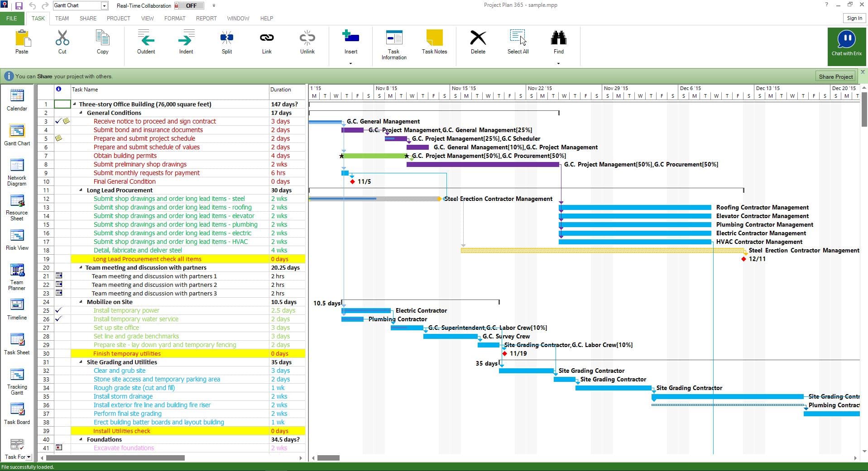Open Task Sheet view
The width and height of the screenshot is (868, 471).
17,344
